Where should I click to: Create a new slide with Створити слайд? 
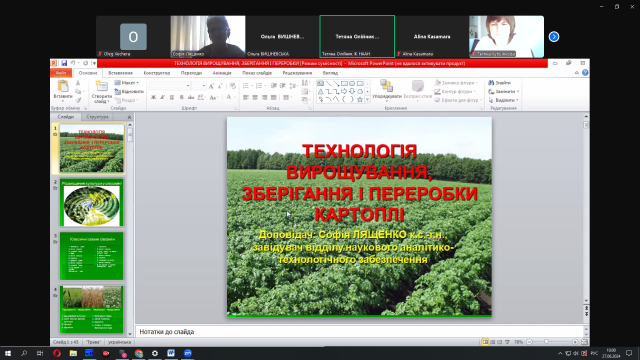point(102,92)
